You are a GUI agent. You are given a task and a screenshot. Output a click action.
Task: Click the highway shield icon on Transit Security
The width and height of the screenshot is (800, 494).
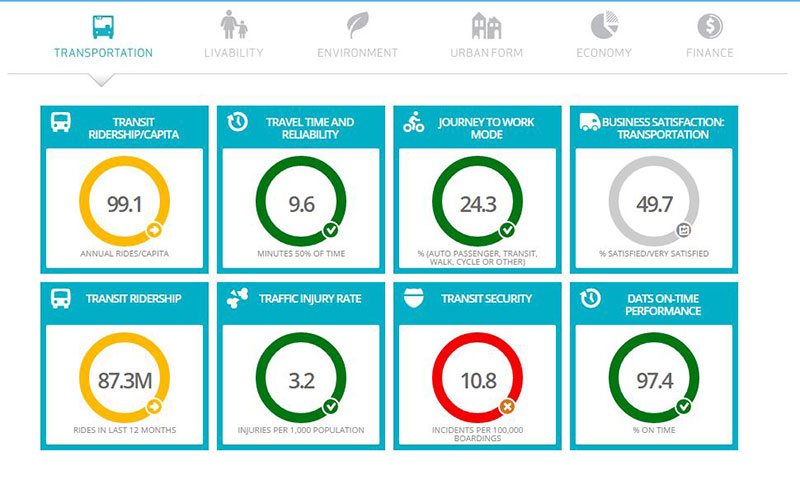coord(413,299)
